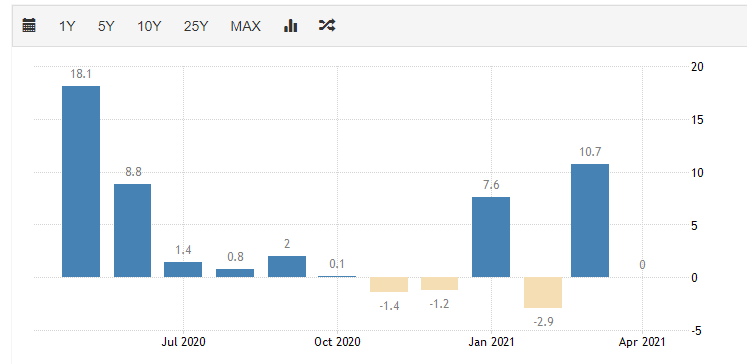This screenshot has height=364, width=747.
Task: Click the negative -2.9 bar
Action: point(543,293)
